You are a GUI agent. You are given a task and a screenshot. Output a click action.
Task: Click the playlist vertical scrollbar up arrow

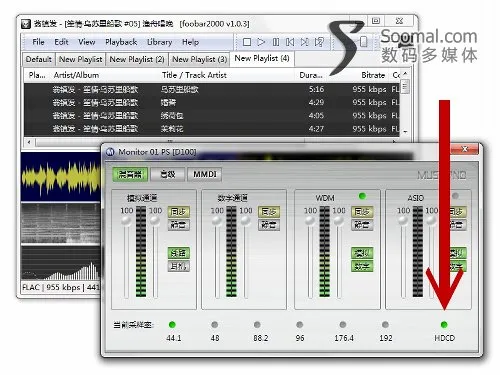405,74
